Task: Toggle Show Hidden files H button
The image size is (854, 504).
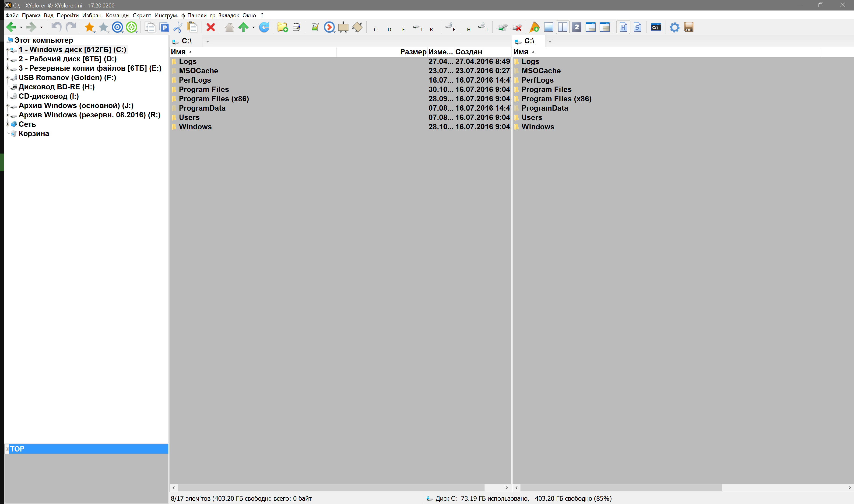Action: [x=623, y=27]
